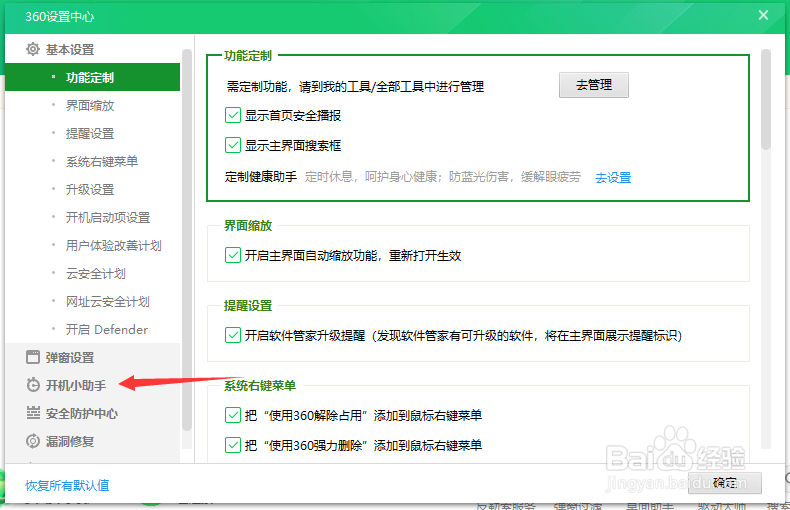
Task: Uncheck 显示首页安全播报
Action: click(x=233, y=115)
